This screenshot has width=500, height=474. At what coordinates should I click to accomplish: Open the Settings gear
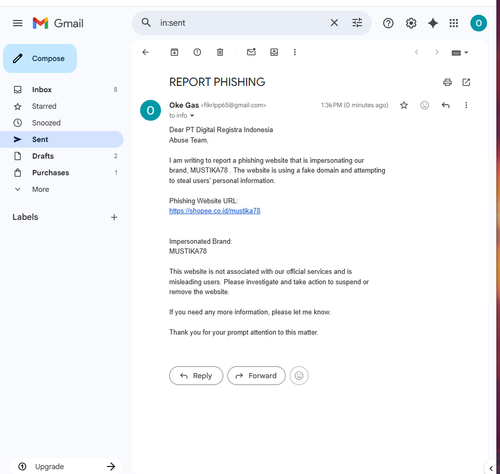click(411, 23)
